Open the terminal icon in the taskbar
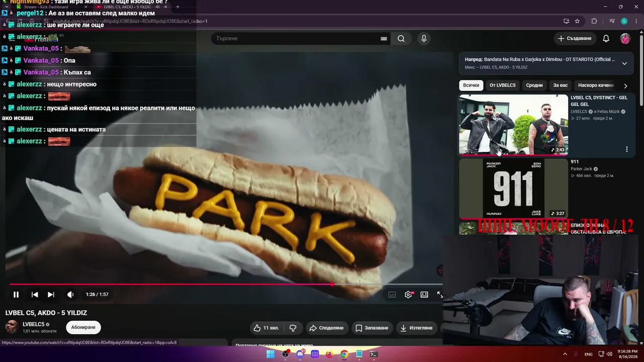The width and height of the screenshot is (644, 362). point(374,354)
